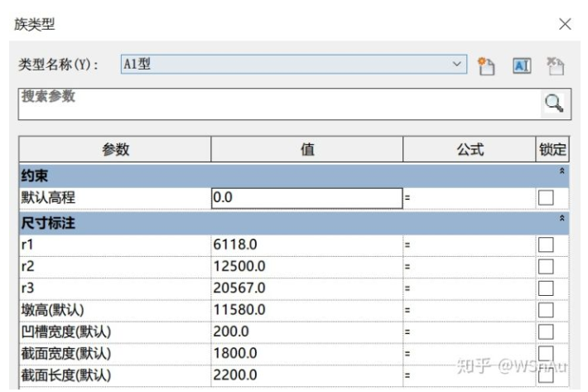Check the lock box for 墩高(默认)
588x392 pixels.
coord(546,310)
